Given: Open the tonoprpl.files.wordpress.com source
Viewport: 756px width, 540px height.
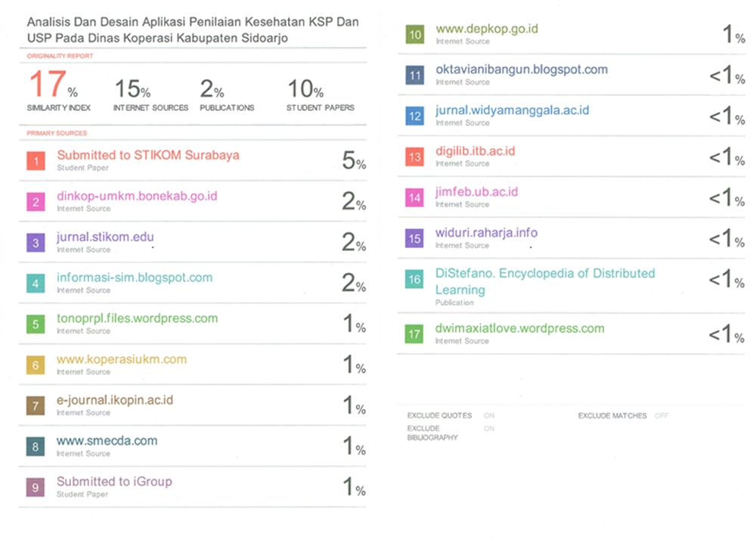Looking at the screenshot, I should tap(137, 318).
